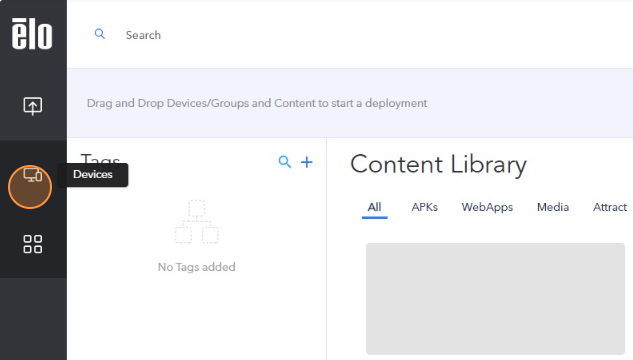Switch to the WebApps tab
633x360 pixels.
point(487,207)
